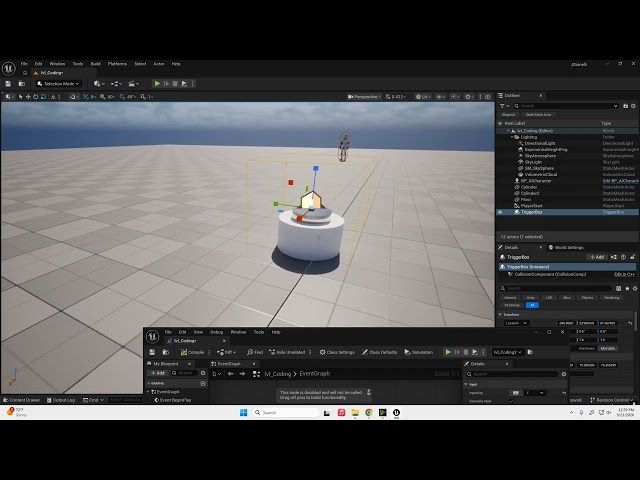Screen dimensions: 640x480
Task: Save the current level in main toolbar
Action: pyautogui.click(x=8, y=84)
